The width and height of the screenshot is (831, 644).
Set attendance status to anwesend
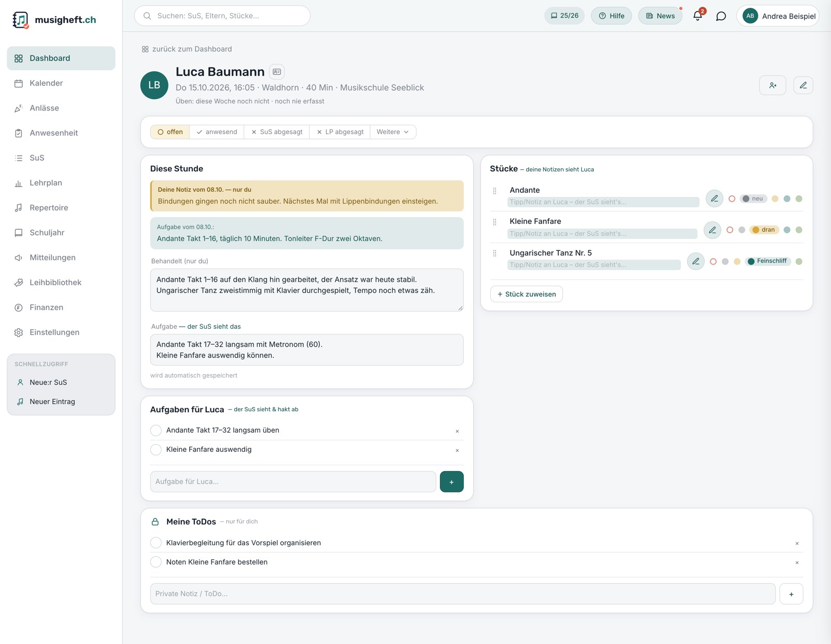pos(217,132)
